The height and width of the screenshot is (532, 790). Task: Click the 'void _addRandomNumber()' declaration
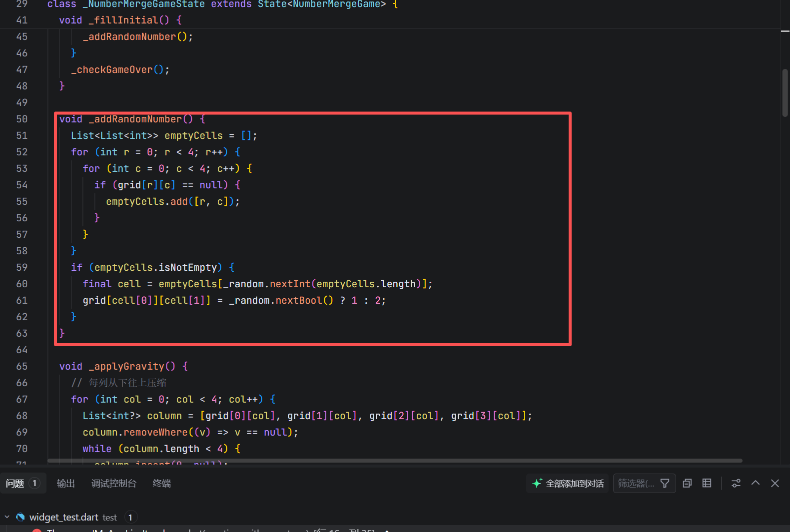[132, 119]
